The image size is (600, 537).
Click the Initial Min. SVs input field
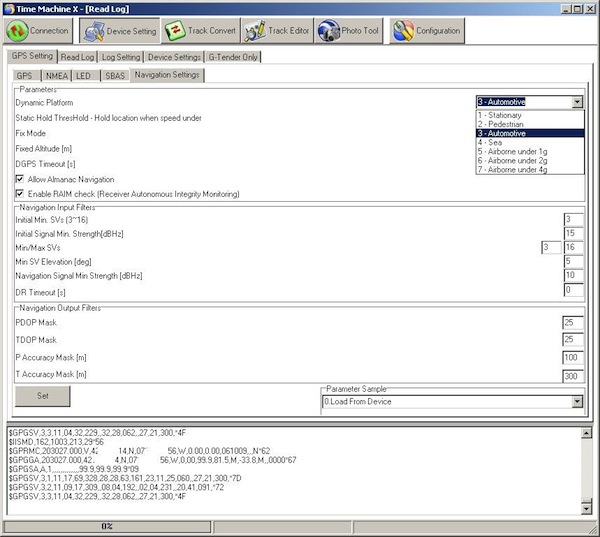pyautogui.click(x=573, y=219)
